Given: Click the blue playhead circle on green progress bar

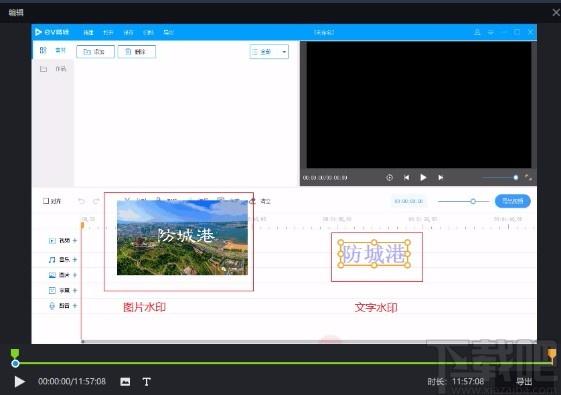Looking at the screenshot, I should [15, 364].
